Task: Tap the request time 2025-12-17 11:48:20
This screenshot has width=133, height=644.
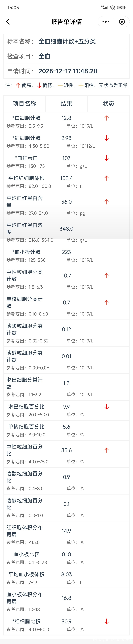Action: 68,71
